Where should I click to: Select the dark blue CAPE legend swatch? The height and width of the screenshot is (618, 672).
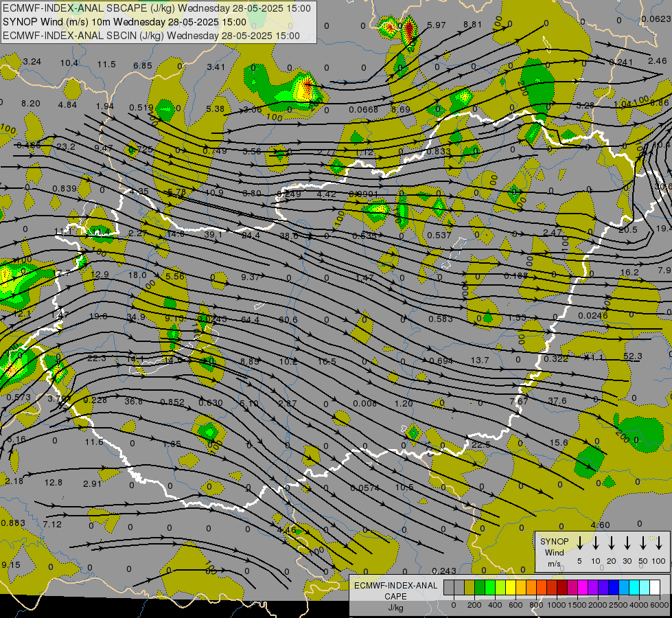click(614, 587)
